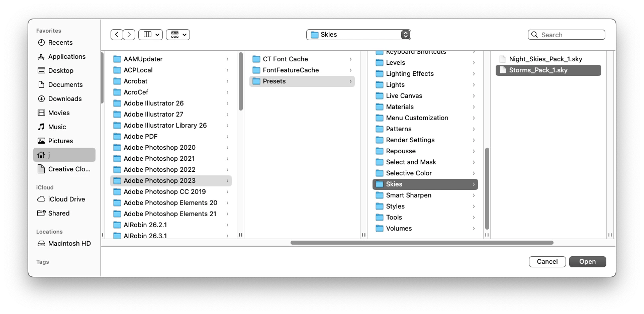Select the Menu Customization folder
The image size is (644, 314).
[x=425, y=118]
